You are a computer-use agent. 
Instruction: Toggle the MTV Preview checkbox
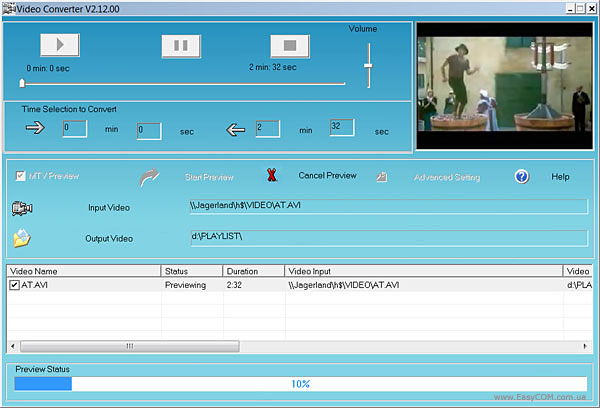(20, 177)
